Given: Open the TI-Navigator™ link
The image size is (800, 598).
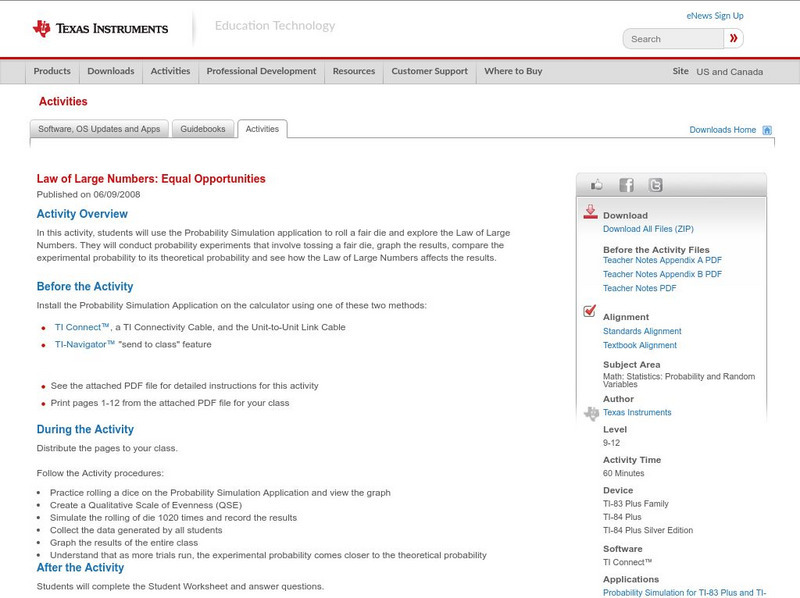Looking at the screenshot, I should (x=85, y=344).
